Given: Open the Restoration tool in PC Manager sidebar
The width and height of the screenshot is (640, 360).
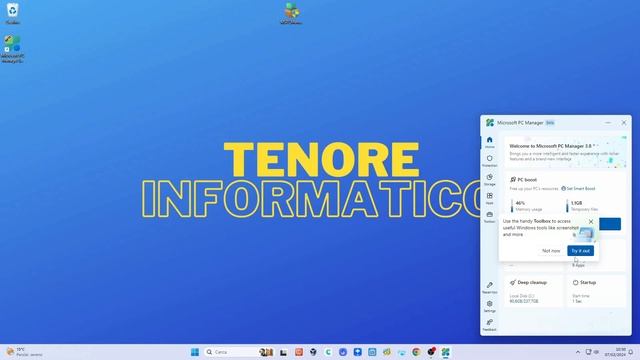Looking at the screenshot, I should coord(489,288).
